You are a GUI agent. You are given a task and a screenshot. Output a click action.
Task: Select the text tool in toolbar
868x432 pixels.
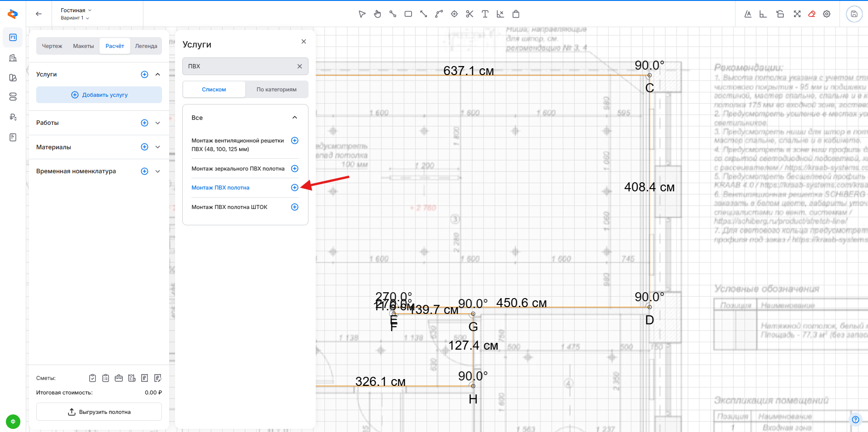click(x=485, y=14)
